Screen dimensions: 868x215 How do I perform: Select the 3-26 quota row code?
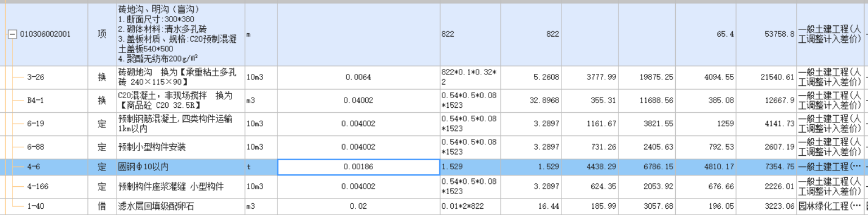pyautogui.click(x=36, y=77)
